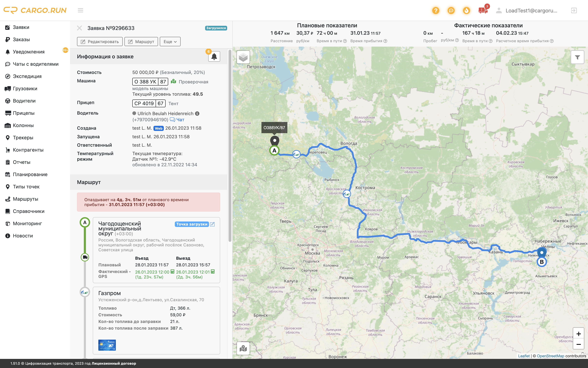This screenshot has height=368, width=588.
Task: Click trailer plate СР 4019 67
Action: tap(149, 103)
